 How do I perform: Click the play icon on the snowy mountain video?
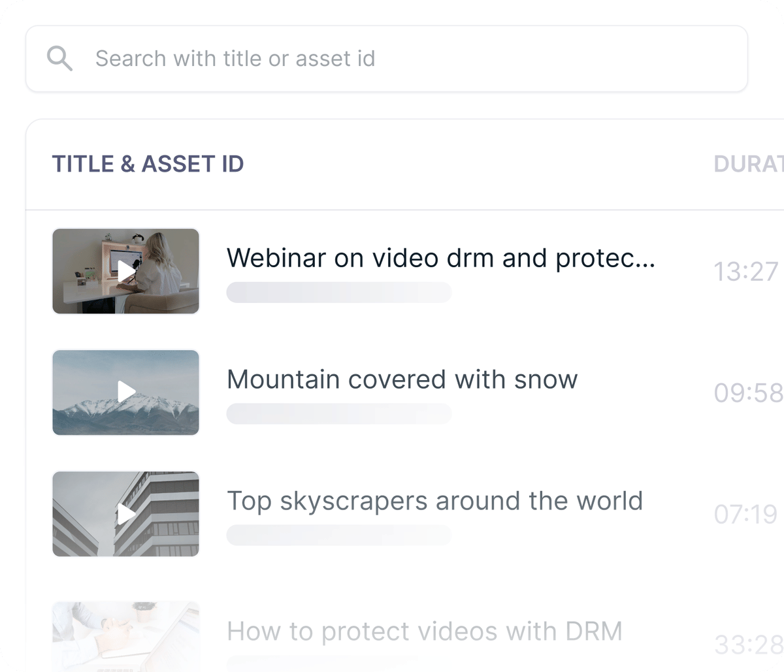coord(125,392)
